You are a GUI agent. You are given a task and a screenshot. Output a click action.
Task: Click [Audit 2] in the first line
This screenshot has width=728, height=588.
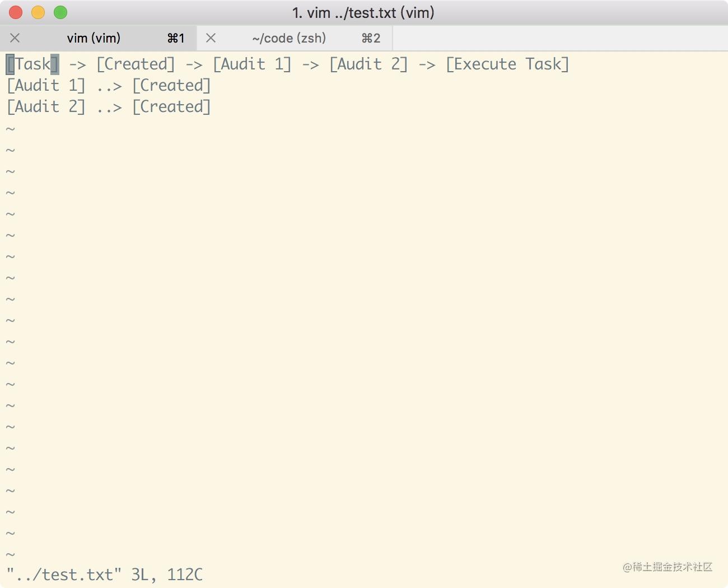click(368, 64)
